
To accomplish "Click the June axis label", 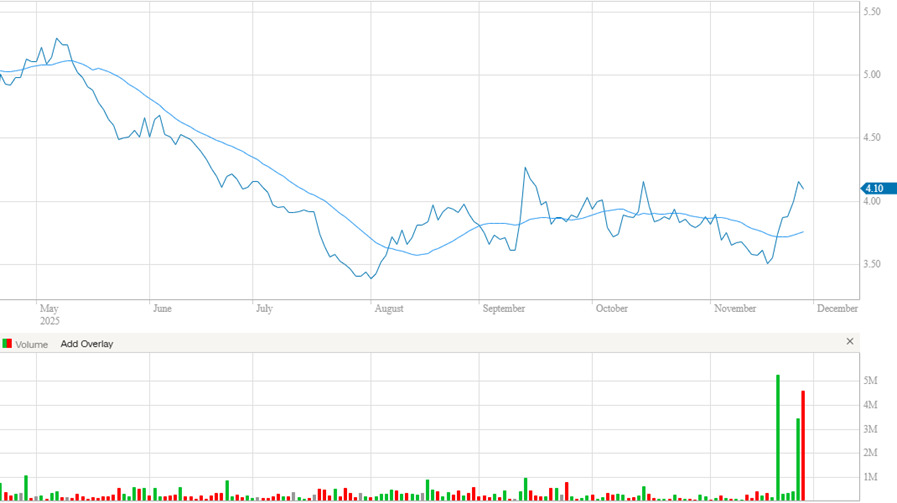I will click(x=162, y=308).
